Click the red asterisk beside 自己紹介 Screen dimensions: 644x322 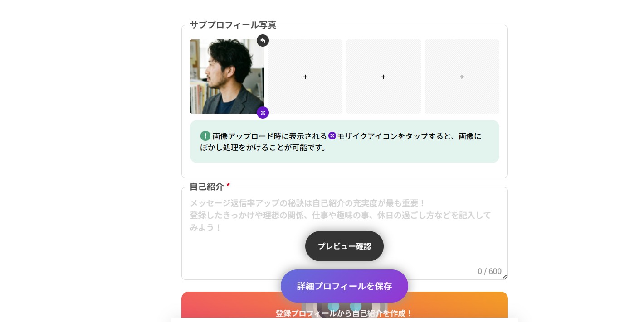[x=228, y=185]
